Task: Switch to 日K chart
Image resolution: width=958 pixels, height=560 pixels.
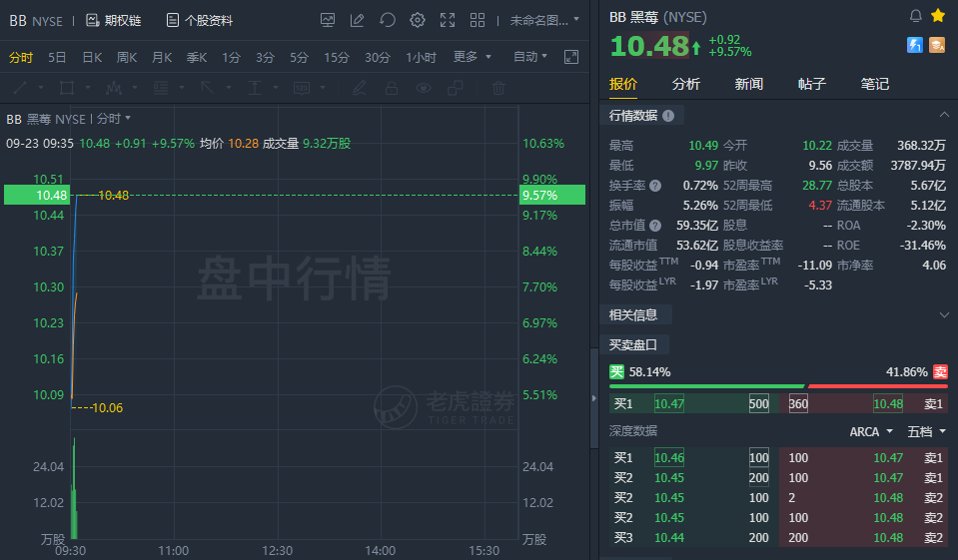Action: 92,58
